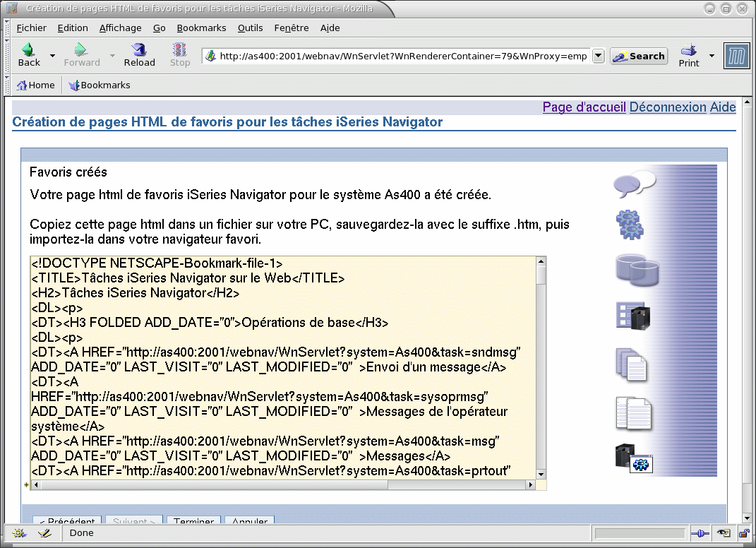Open the Outils menu
The image size is (756, 548).
[250, 28]
